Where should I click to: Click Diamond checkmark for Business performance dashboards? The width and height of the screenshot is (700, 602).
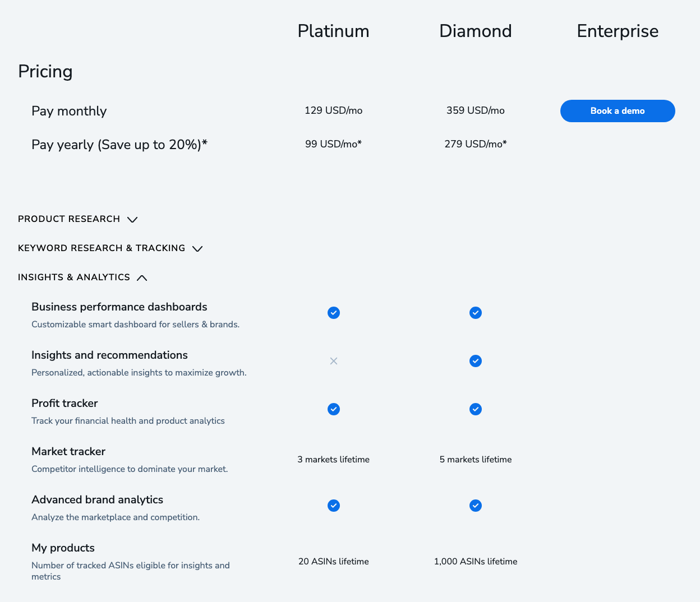coord(476,313)
